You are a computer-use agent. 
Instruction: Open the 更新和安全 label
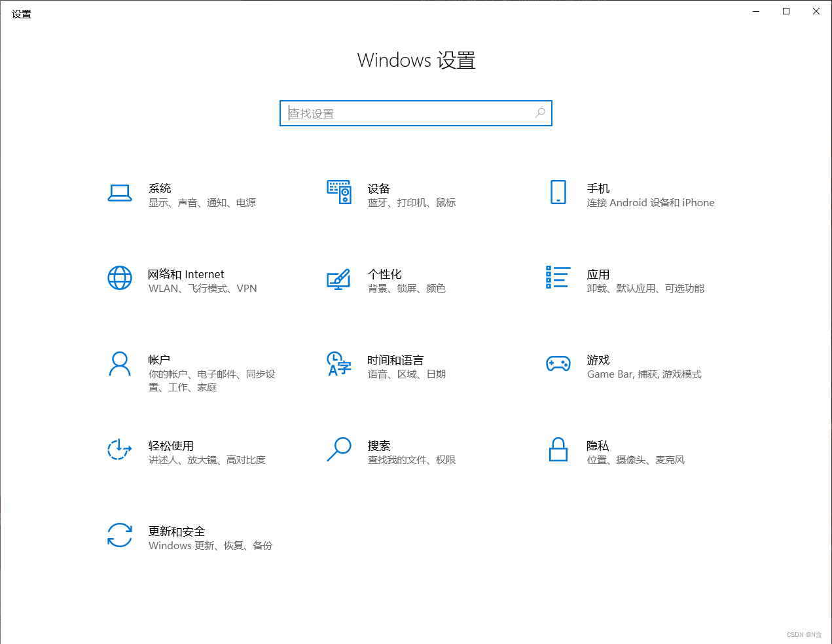click(x=177, y=531)
